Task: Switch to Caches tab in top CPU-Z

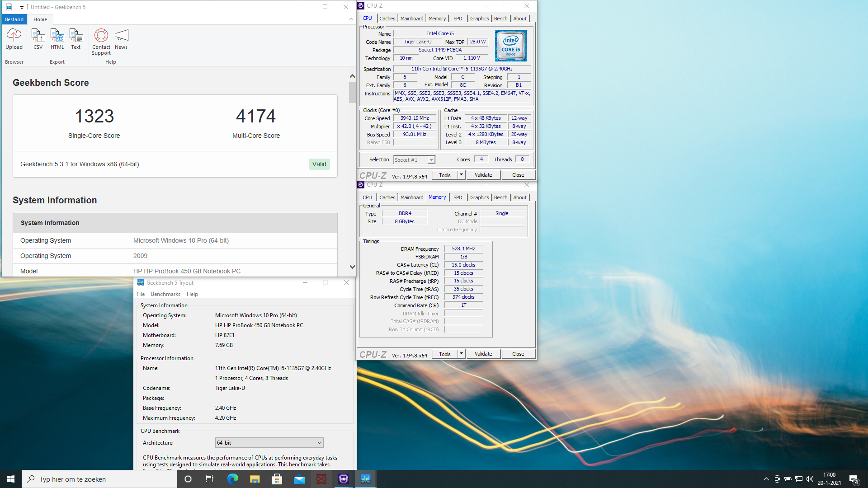Action: [387, 19]
